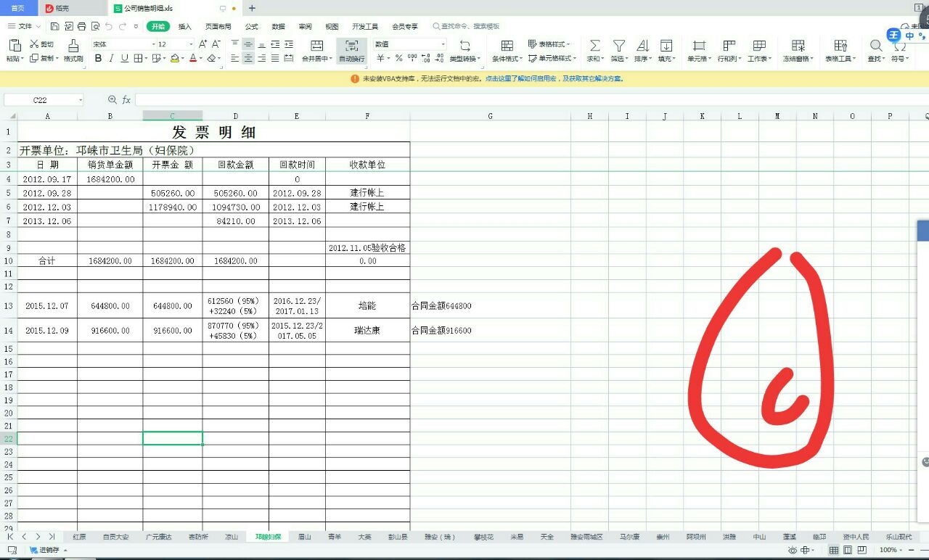Select the 眉山 sheet tab

pos(305,538)
